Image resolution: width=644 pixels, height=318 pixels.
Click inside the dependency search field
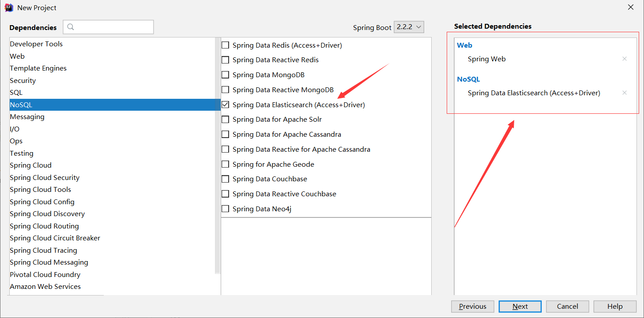(108, 27)
